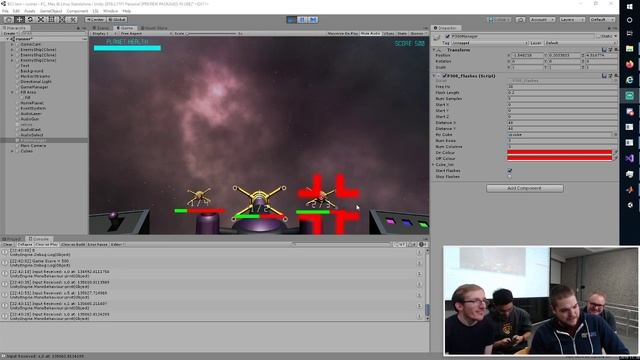
Task: Expand the Cubes item in Hierarchy
Action: tap(12, 151)
